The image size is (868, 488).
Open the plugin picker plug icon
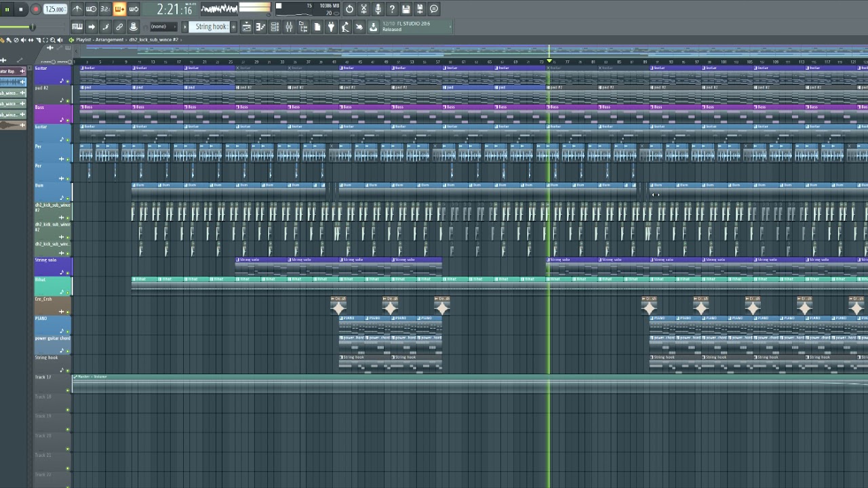[x=331, y=26]
